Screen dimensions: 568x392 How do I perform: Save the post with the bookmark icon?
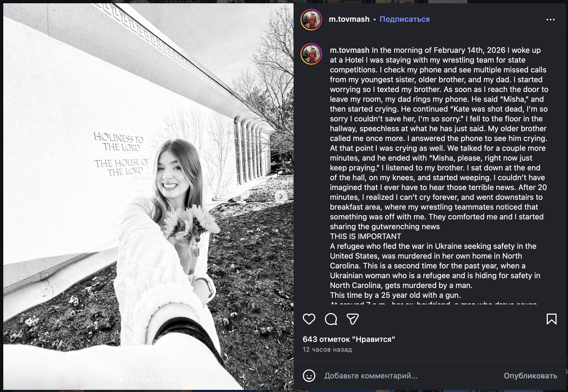pyautogui.click(x=551, y=319)
